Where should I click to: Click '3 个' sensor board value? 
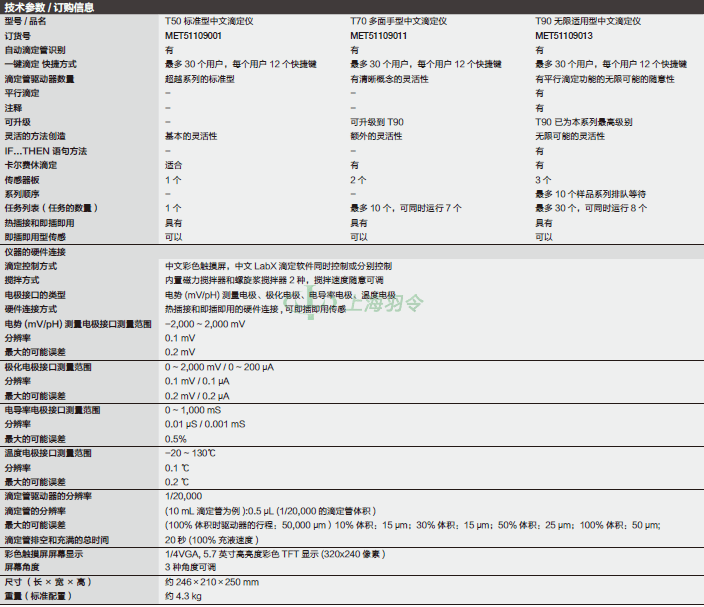tap(543, 180)
